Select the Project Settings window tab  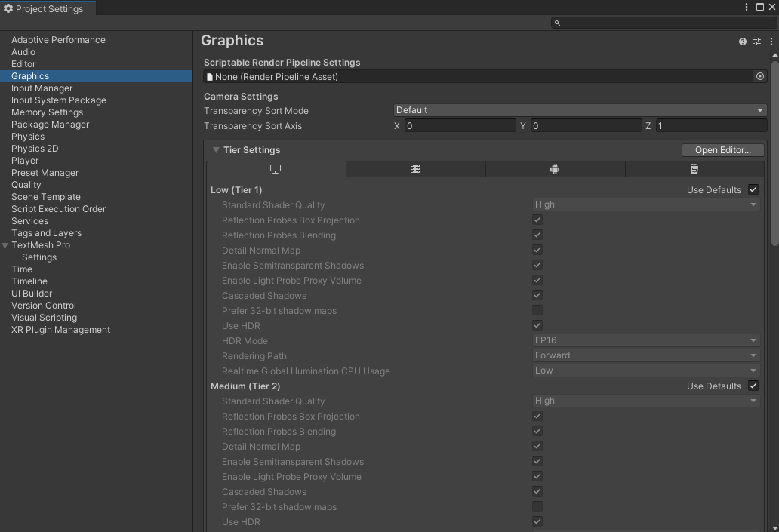[x=48, y=8]
